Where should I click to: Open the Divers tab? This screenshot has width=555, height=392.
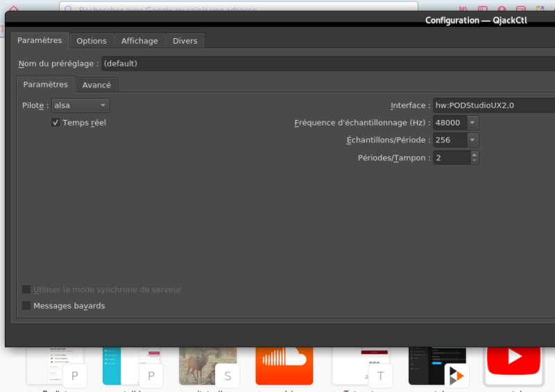tap(185, 41)
